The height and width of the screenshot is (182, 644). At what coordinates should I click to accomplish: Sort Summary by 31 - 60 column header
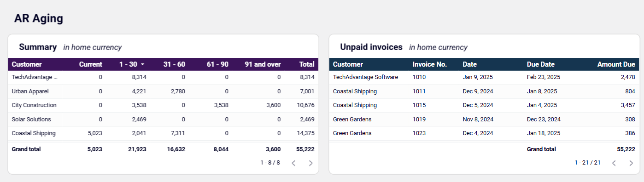click(174, 64)
